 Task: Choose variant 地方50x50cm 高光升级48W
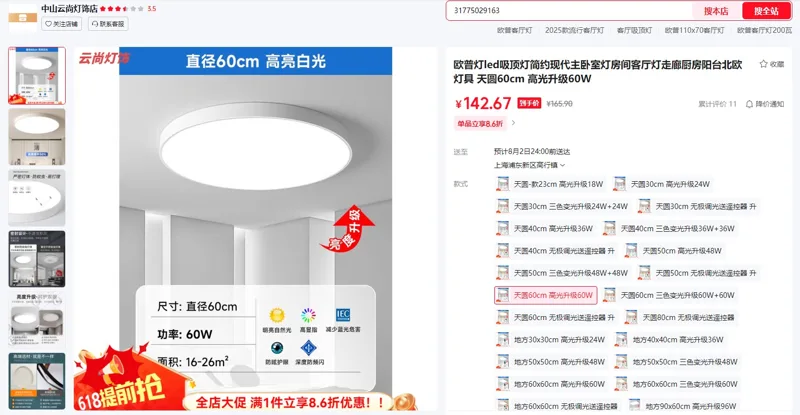pyautogui.click(x=552, y=362)
